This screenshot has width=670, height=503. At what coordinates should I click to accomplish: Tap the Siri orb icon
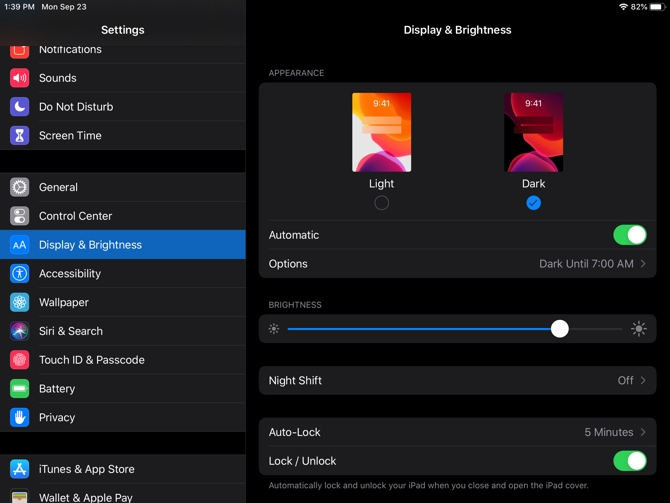20,331
